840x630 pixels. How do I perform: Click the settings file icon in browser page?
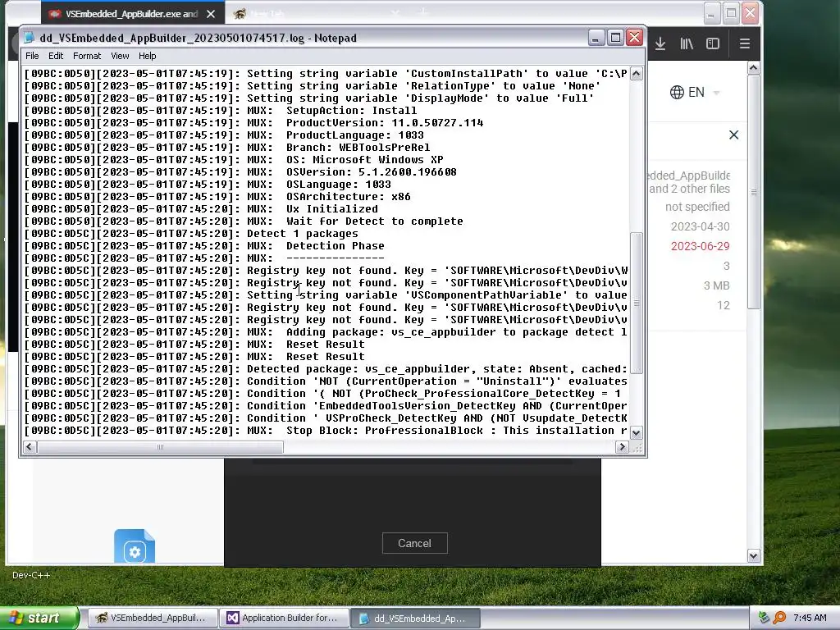(x=135, y=546)
